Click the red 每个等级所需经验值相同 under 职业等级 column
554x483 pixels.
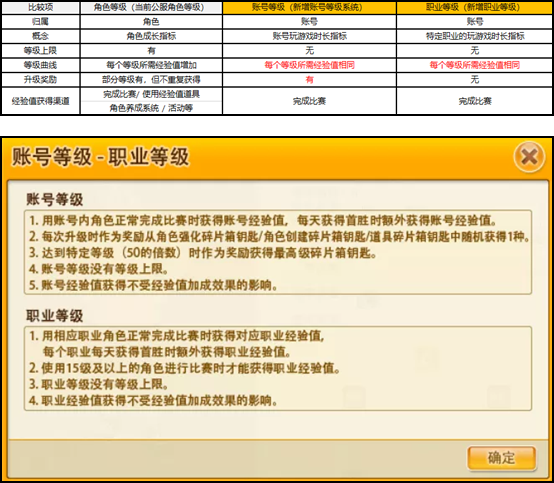click(x=475, y=65)
